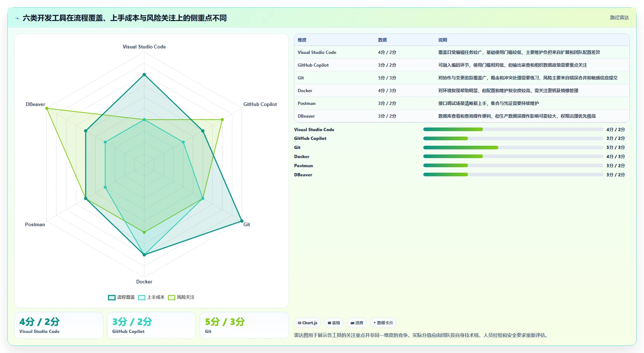The height and width of the screenshot is (353, 644).
Task: Toggle the 上手成本 legend series
Action: (x=151, y=297)
